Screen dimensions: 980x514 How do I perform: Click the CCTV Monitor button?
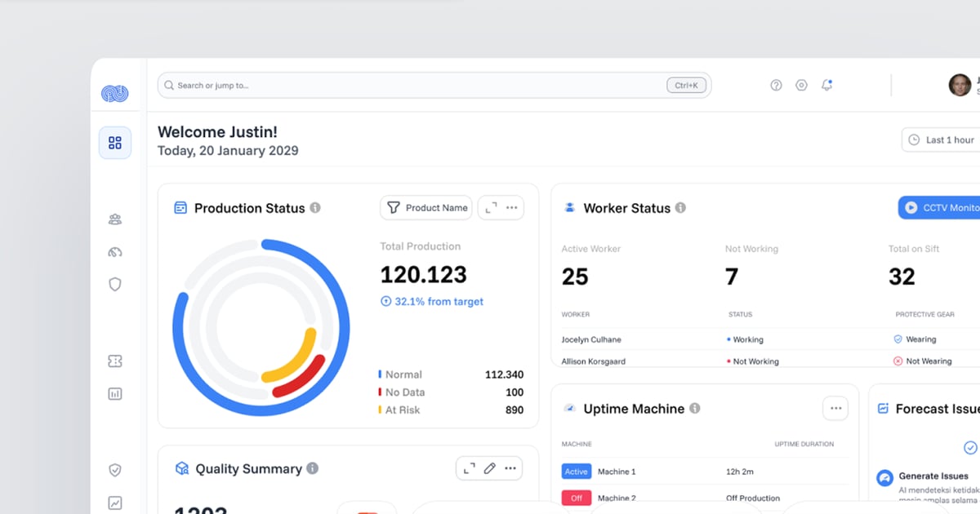[x=941, y=208]
